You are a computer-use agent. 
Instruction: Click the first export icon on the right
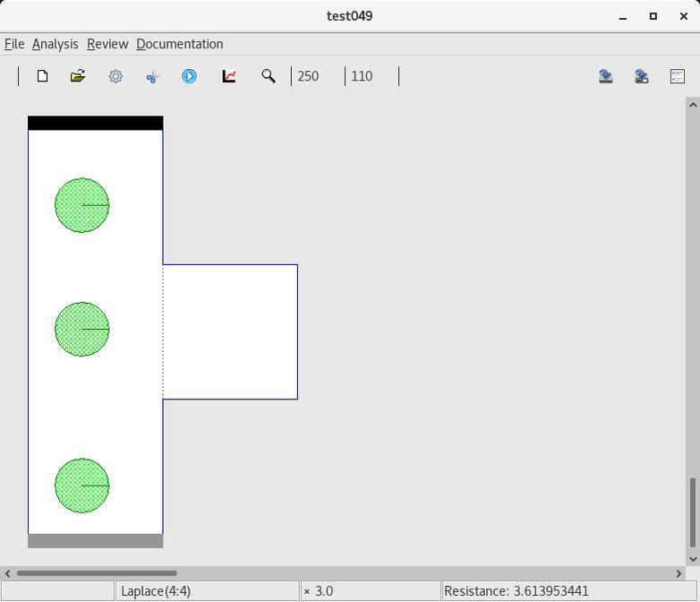[606, 76]
